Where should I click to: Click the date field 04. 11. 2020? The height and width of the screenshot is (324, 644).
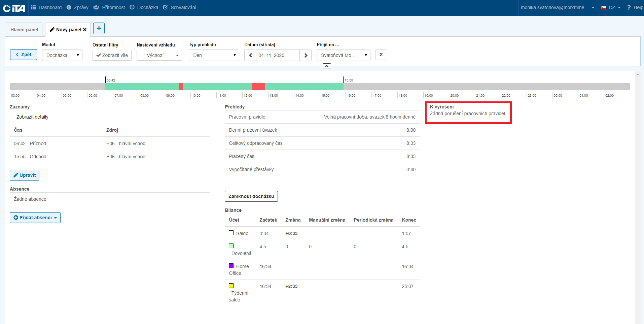[278, 55]
